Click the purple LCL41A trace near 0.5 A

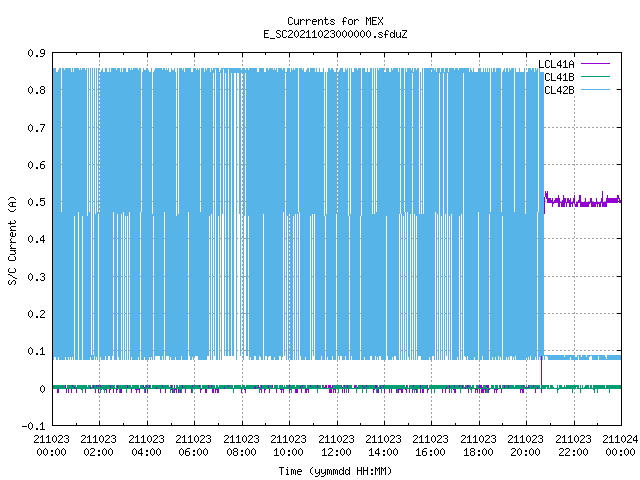pos(583,201)
